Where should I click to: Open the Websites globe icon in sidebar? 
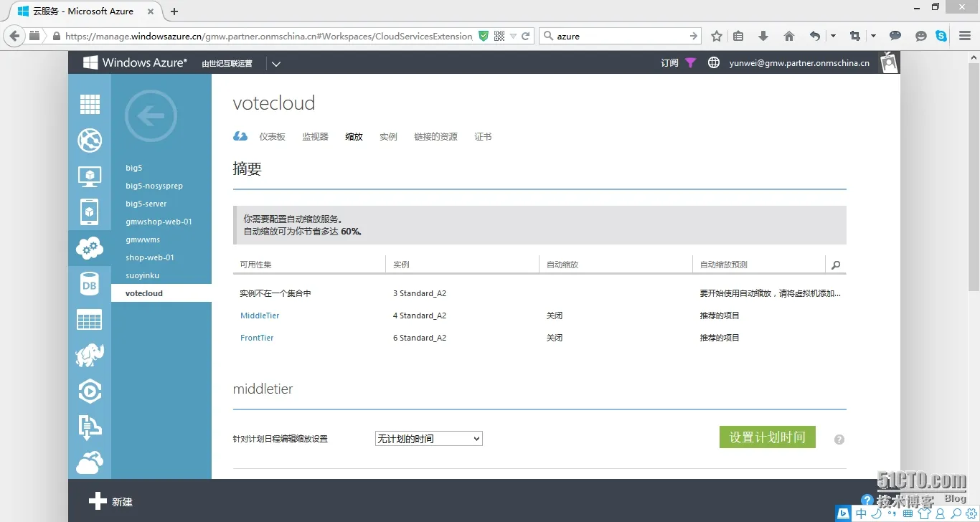click(90, 140)
